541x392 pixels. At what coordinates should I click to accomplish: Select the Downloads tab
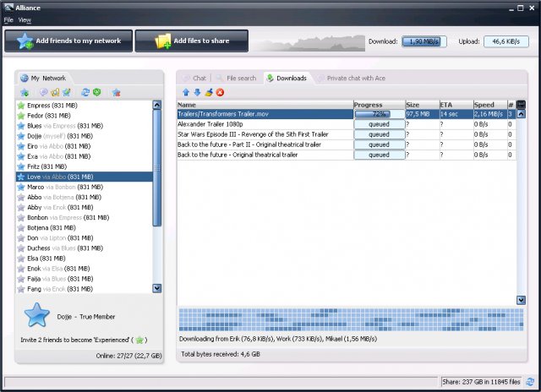tap(287, 79)
